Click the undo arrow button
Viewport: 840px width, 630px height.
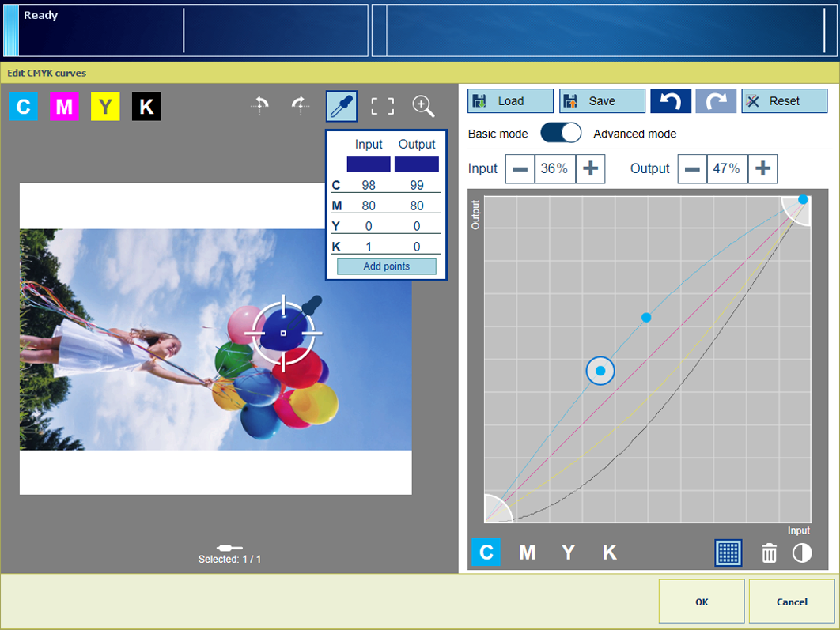point(671,101)
